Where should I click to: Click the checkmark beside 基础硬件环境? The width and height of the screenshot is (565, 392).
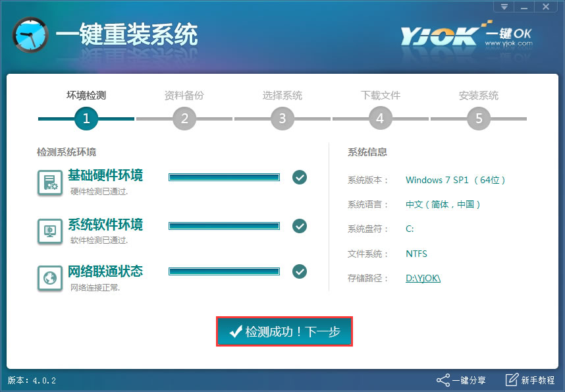coord(300,177)
